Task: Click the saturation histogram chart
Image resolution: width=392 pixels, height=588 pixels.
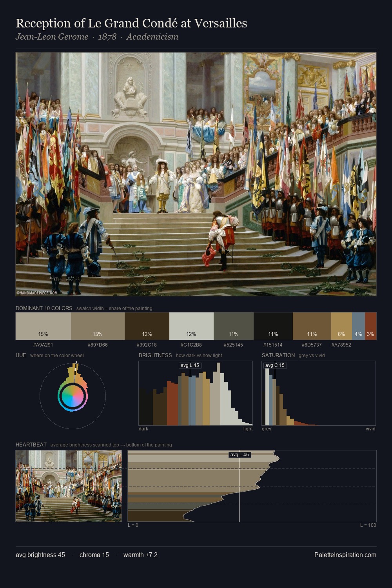Action: click(319, 393)
